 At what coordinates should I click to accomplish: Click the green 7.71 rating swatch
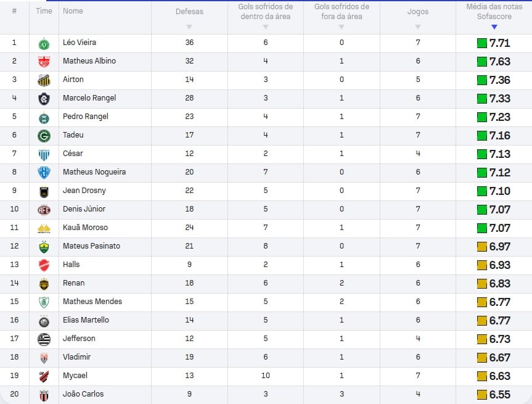pyautogui.click(x=482, y=43)
